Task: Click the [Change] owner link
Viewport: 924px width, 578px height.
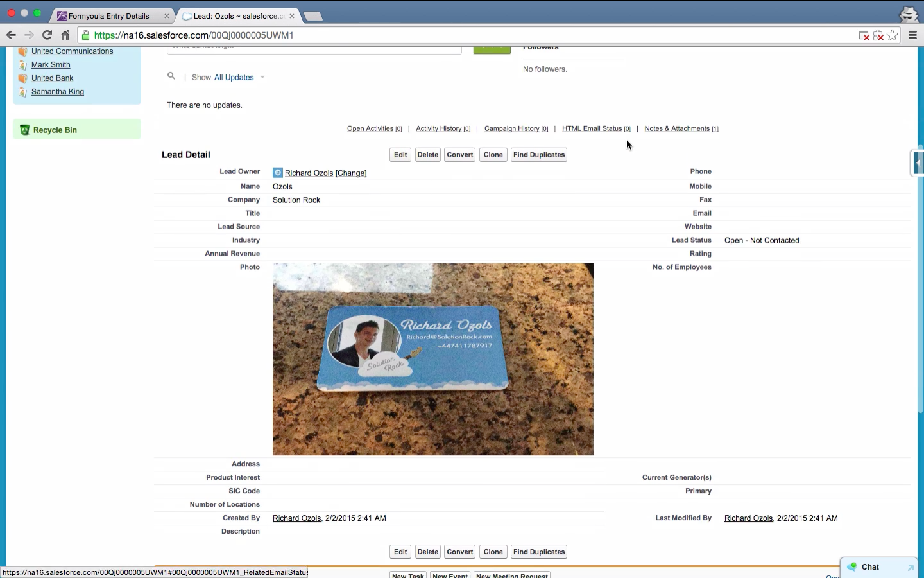Action: [351, 173]
